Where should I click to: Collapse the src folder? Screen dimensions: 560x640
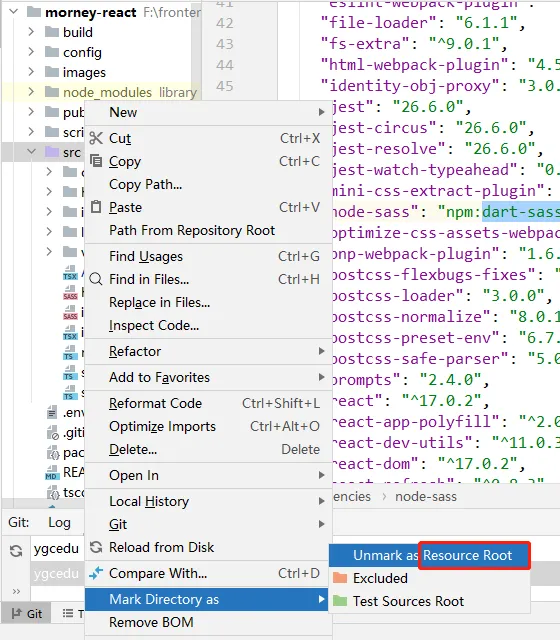31,152
